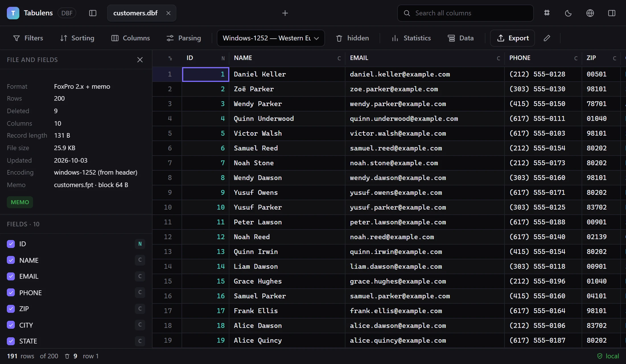Click the local status shield indicator

click(x=608, y=356)
